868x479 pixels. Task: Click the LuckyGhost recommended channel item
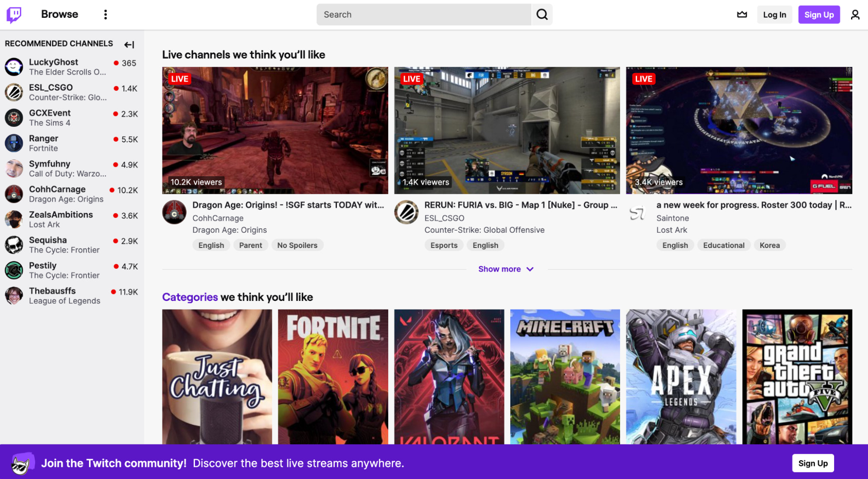click(x=71, y=66)
